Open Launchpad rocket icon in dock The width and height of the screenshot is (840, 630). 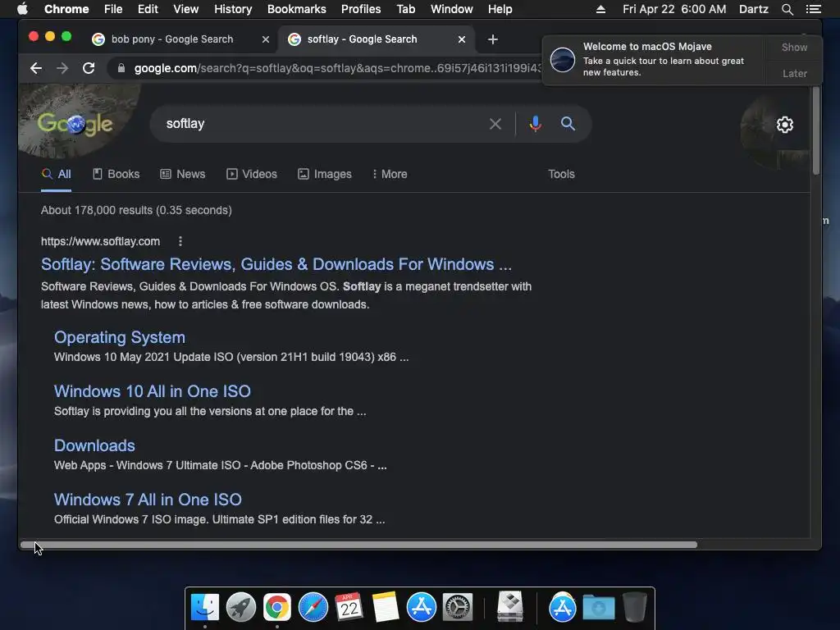(x=241, y=608)
